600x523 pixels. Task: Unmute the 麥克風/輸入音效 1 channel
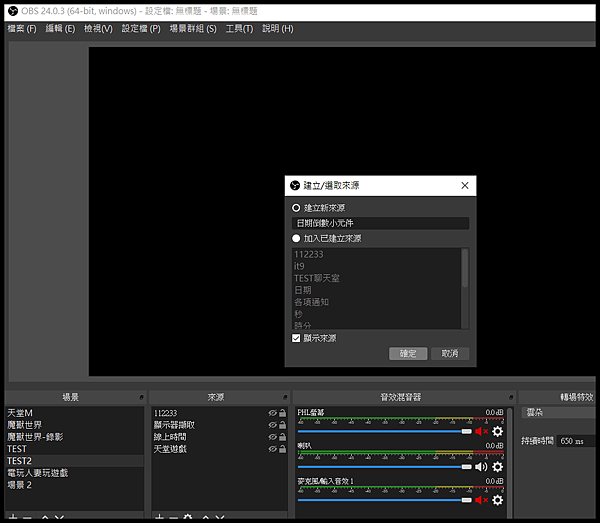[481, 500]
